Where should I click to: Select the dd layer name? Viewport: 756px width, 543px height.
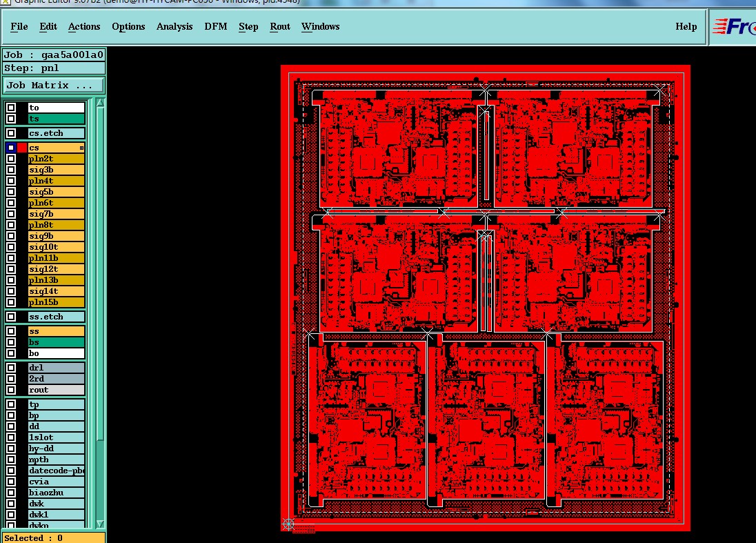tap(57, 426)
